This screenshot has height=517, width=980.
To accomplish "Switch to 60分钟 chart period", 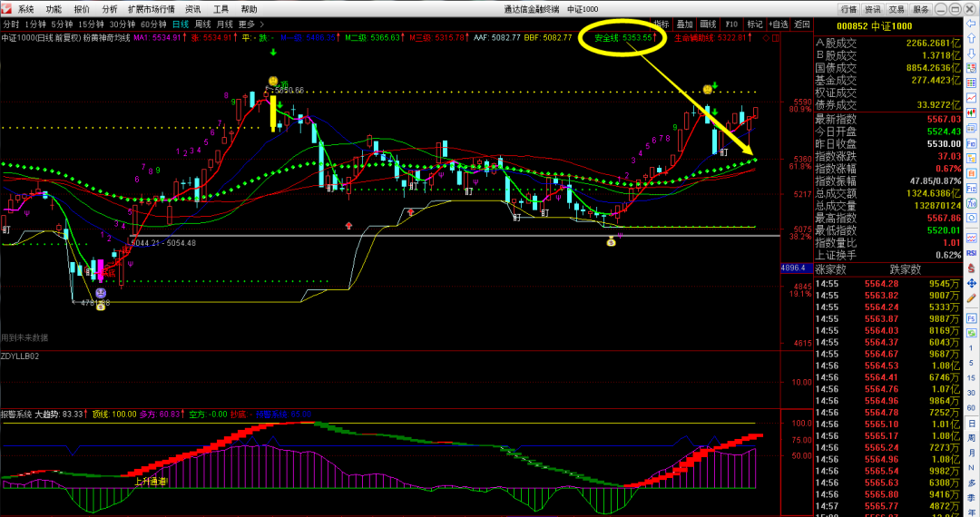I will point(153,24).
